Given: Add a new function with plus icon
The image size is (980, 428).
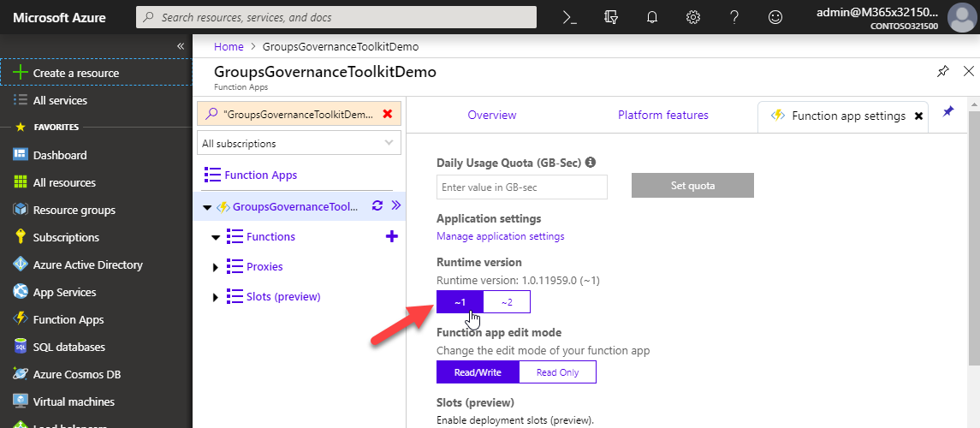Looking at the screenshot, I should coord(392,236).
